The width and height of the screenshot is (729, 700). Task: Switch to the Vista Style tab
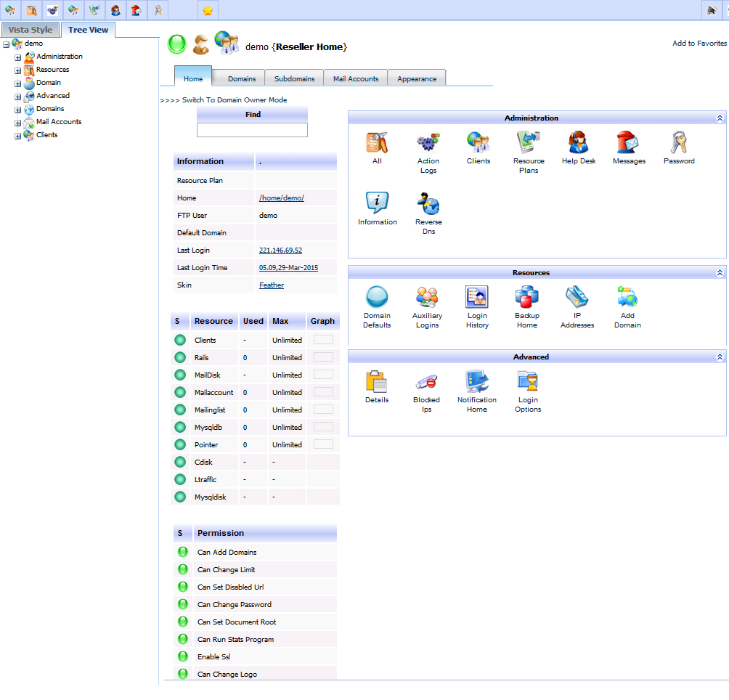coord(30,30)
